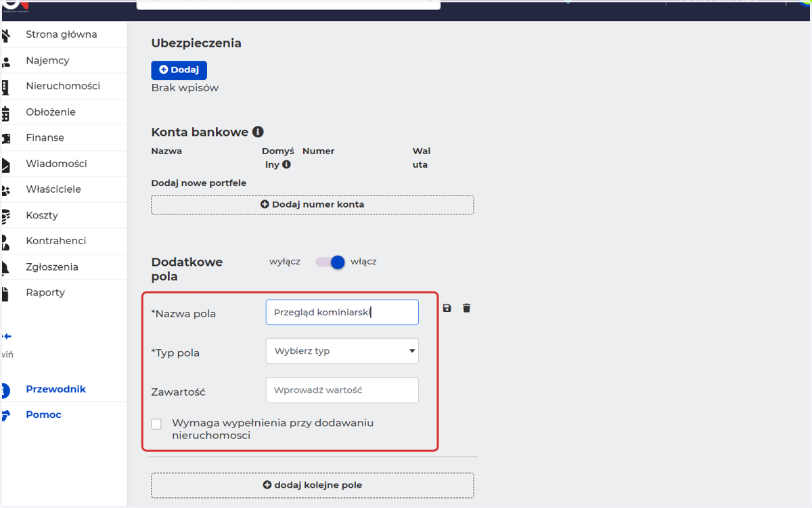Click the '*Typ pola' label
The width and height of the screenshot is (812, 508).
coord(175,352)
